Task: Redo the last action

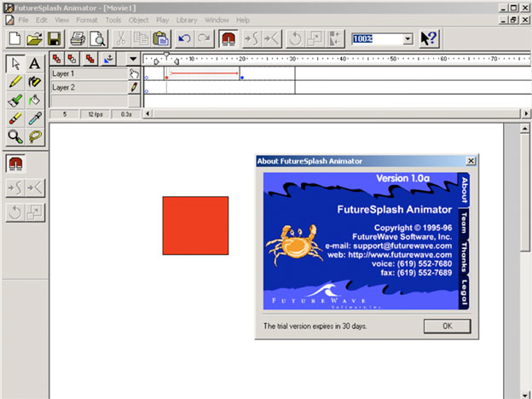Action: [x=205, y=38]
